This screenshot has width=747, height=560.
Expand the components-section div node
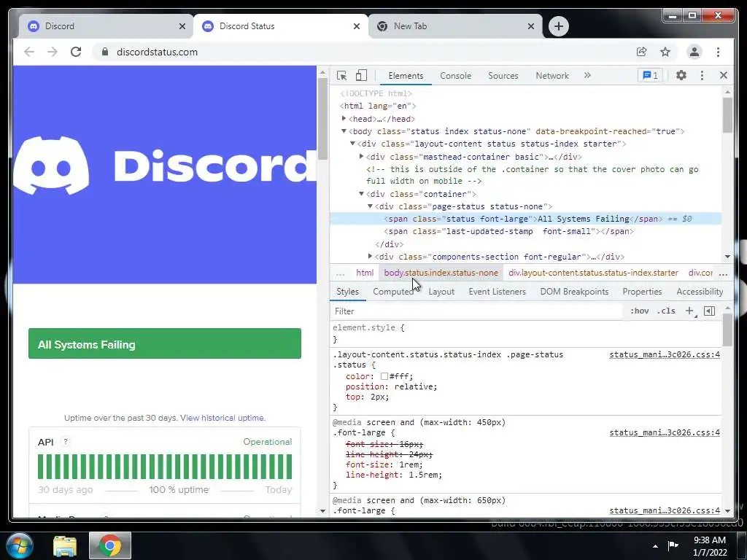point(370,256)
